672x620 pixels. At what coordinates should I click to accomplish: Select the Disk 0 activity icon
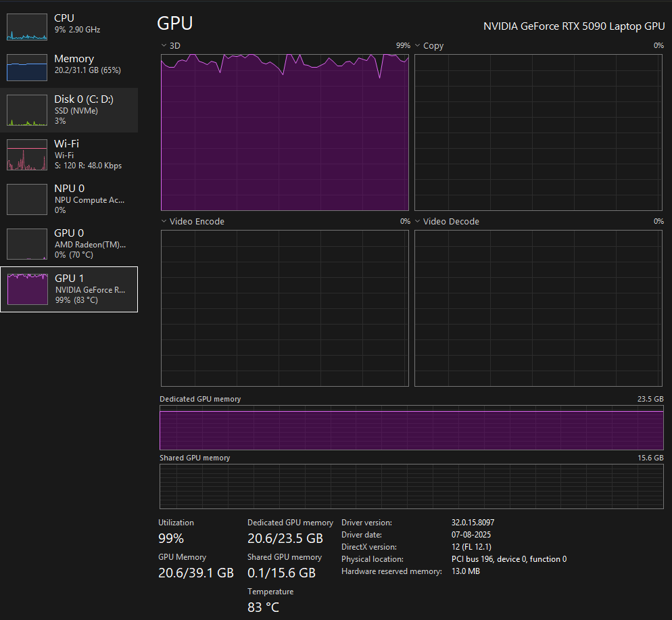click(27, 110)
